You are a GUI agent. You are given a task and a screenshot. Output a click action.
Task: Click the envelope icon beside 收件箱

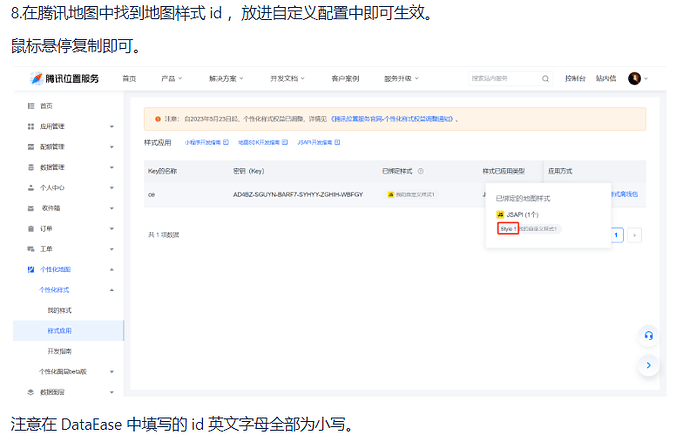pos(31,208)
